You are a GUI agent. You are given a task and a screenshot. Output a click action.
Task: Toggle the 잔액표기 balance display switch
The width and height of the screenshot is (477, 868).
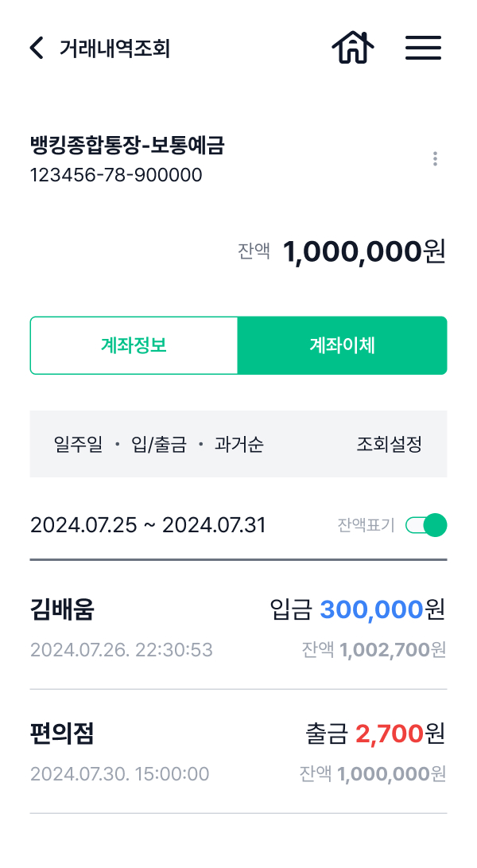click(x=426, y=525)
